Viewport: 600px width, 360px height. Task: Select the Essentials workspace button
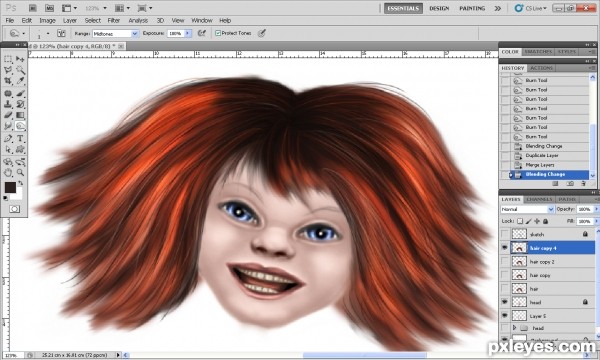click(403, 8)
